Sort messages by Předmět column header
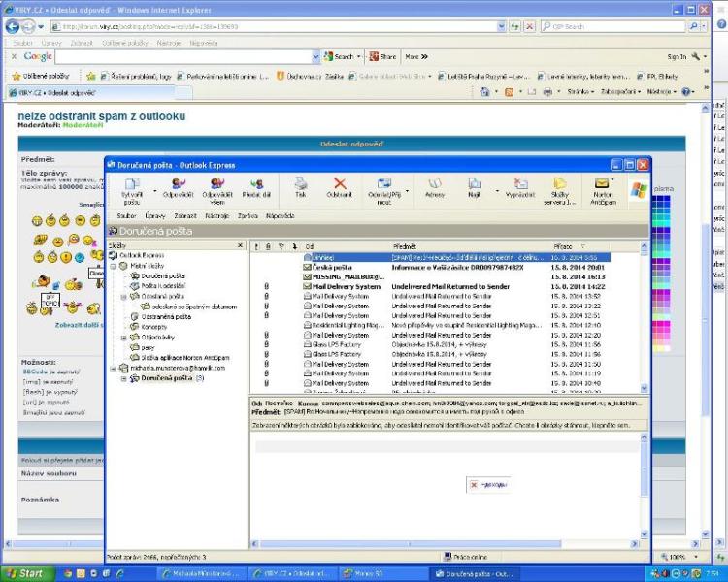 click(x=405, y=246)
